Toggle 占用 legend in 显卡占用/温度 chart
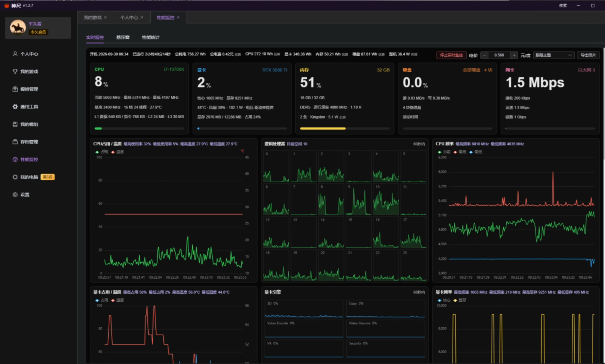Image resolution: width=605 pixels, height=364 pixels. [x=101, y=300]
